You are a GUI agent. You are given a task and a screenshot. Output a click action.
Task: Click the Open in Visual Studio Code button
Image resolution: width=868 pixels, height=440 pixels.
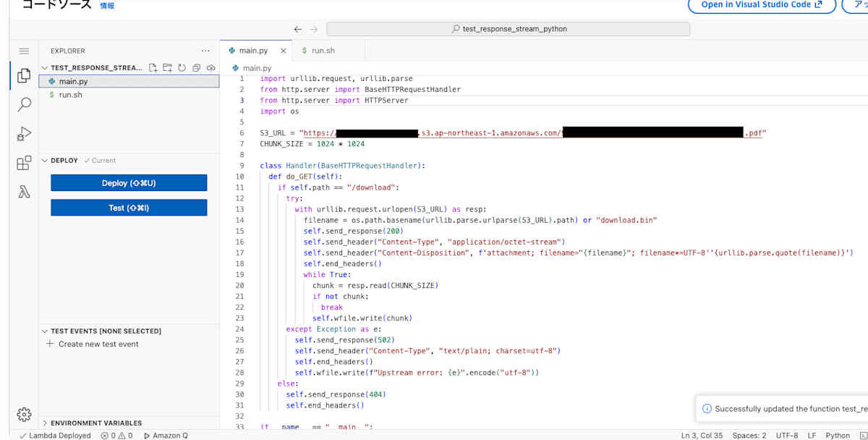pos(762,6)
